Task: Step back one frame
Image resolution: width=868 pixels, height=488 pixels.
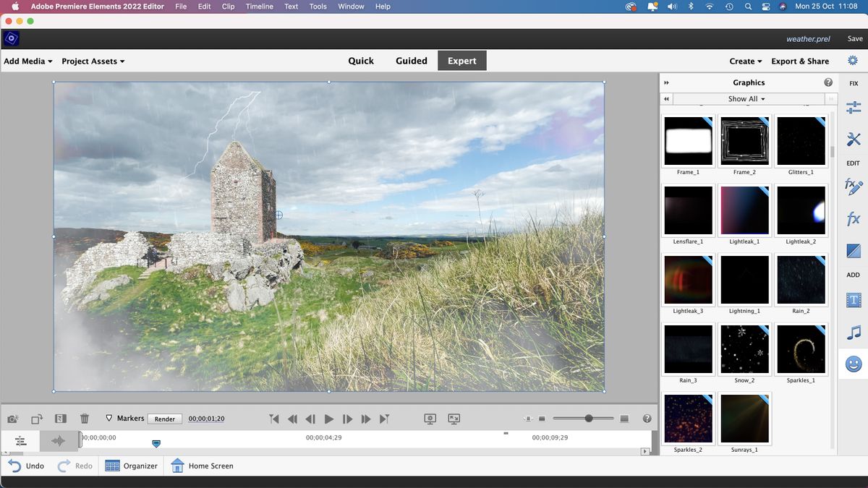Action: click(310, 419)
